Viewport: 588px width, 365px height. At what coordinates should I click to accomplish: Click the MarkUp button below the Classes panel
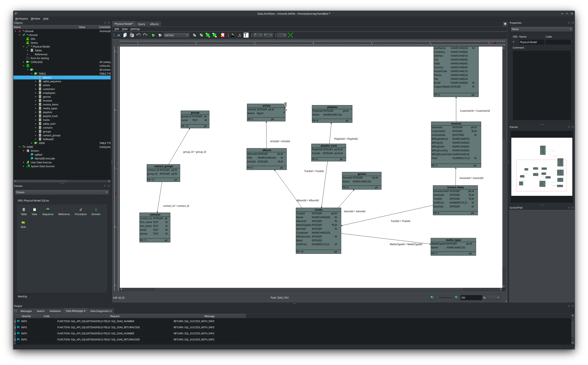(x=22, y=296)
